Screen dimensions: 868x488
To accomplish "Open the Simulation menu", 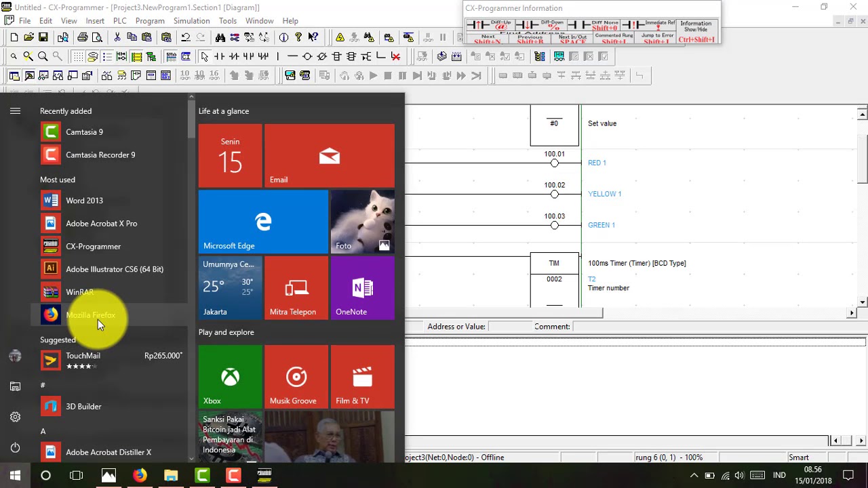I will tap(191, 21).
